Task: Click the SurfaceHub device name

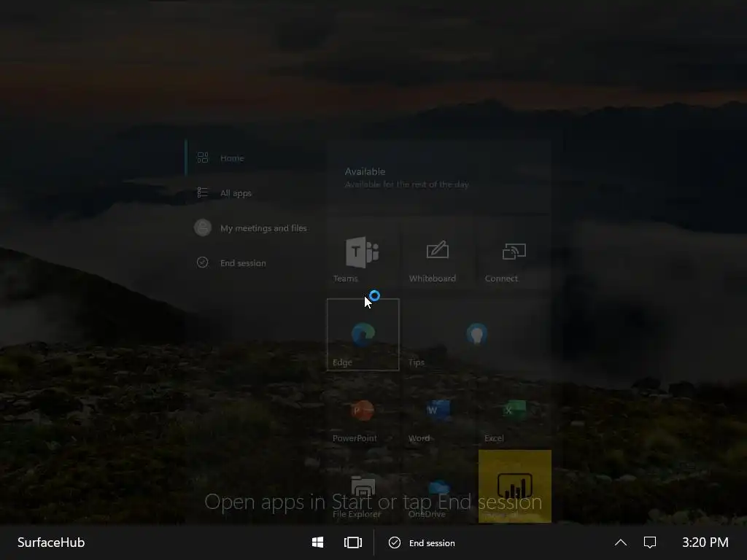Action: coord(51,542)
